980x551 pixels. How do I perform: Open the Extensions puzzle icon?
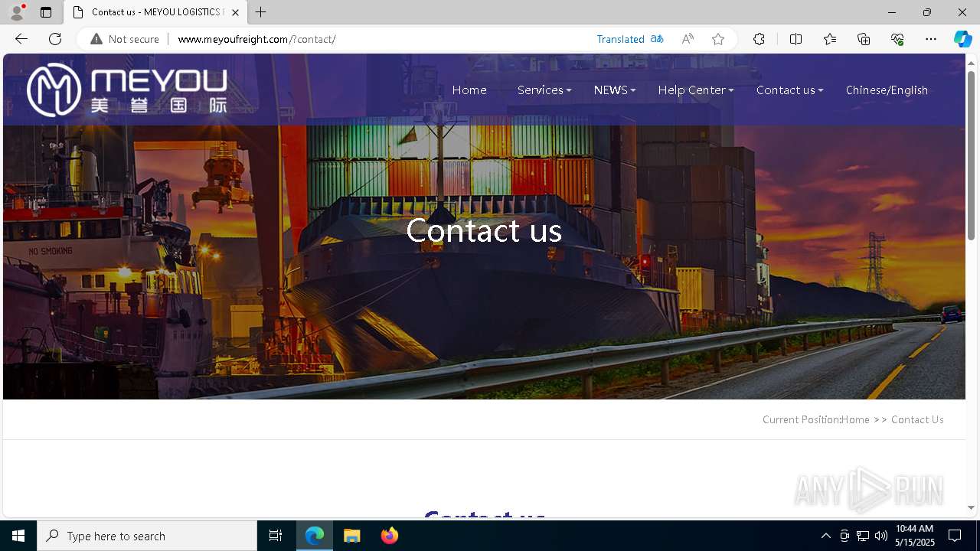coord(759,39)
